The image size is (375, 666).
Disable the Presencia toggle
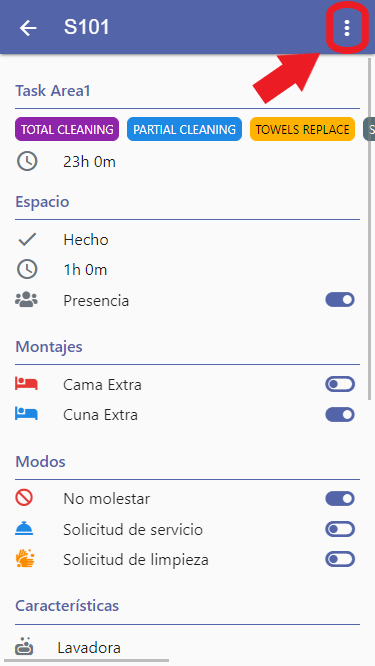(340, 300)
